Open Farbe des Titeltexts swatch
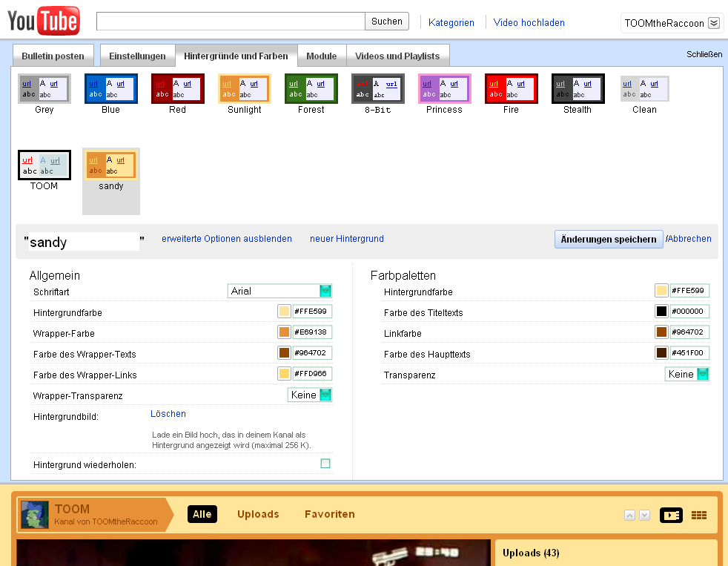This screenshot has width=728, height=566. [x=661, y=312]
